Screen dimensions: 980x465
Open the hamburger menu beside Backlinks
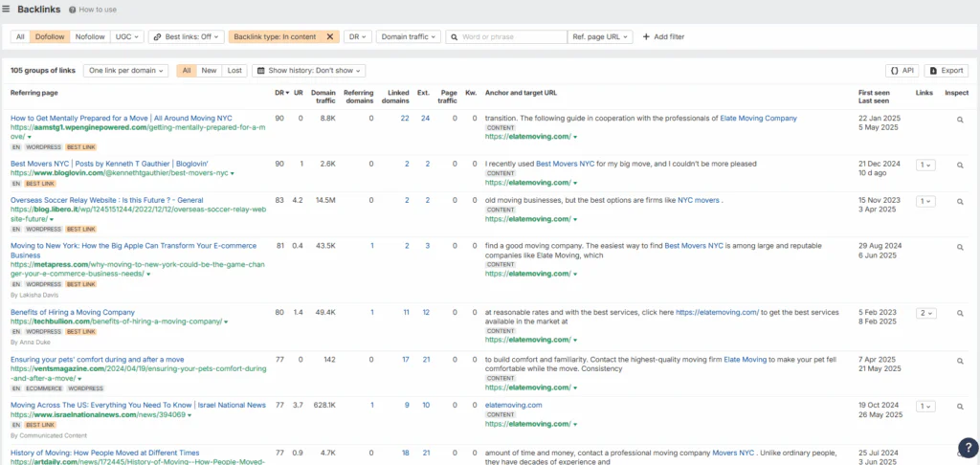pyautogui.click(x=7, y=10)
